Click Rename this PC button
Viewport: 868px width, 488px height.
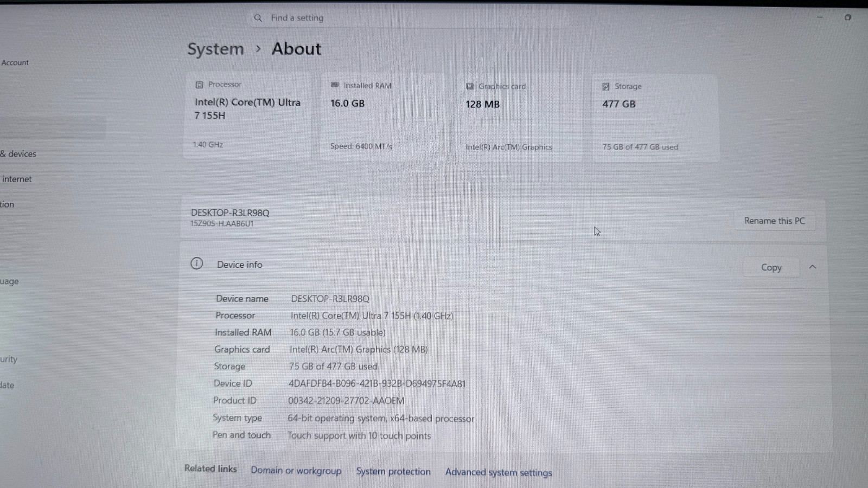pyautogui.click(x=775, y=221)
